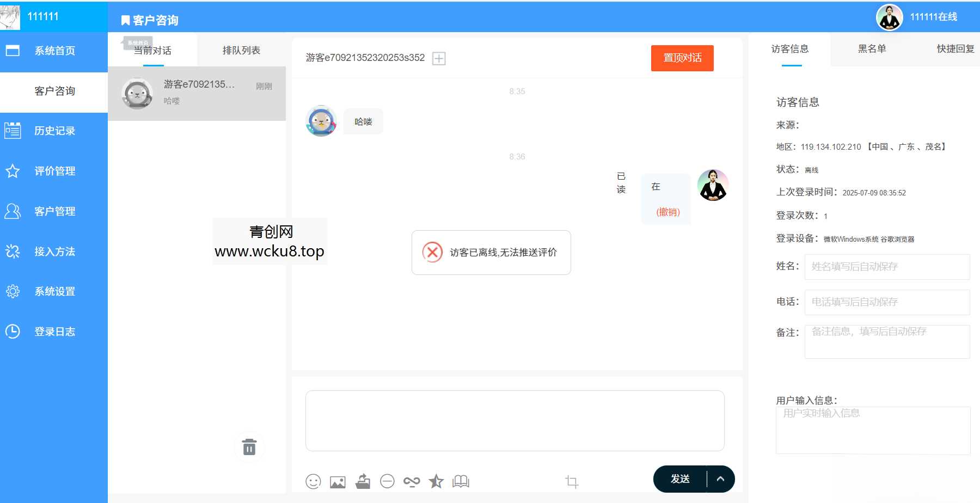The height and width of the screenshot is (503, 980).
Task: Open the plus icon beside visitor name
Action: [439, 58]
